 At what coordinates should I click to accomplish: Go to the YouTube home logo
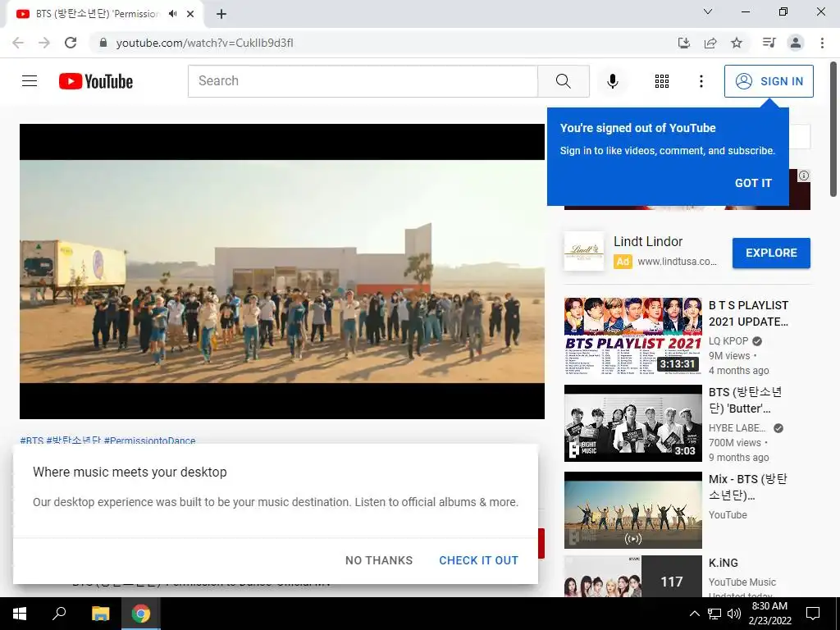pos(96,81)
